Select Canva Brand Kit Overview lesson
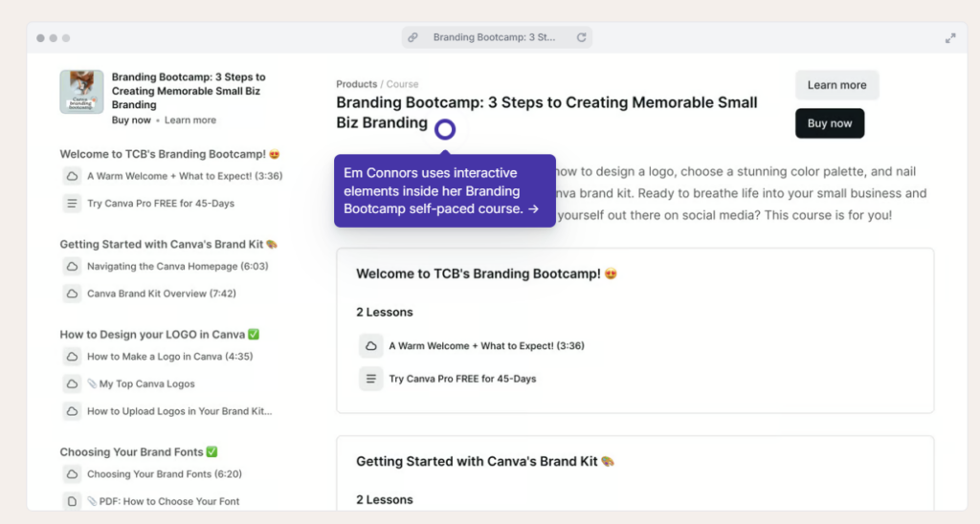This screenshot has width=980, height=524. [x=161, y=294]
